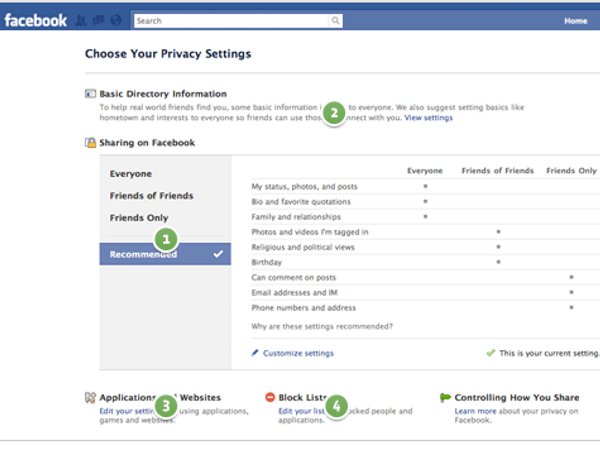The height and width of the screenshot is (450, 600).
Task: Open the View settings link
Action: [428, 118]
